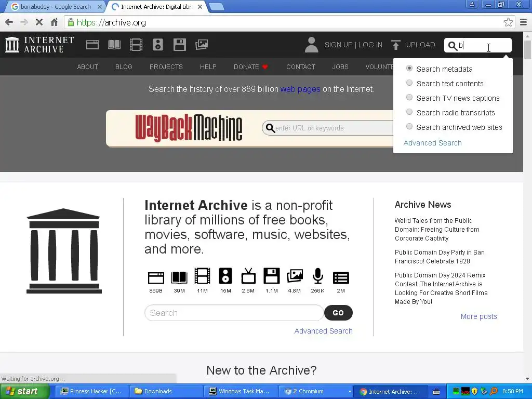The image size is (532, 399).
Task: Click the UPLOAD link
Action: pos(420,45)
